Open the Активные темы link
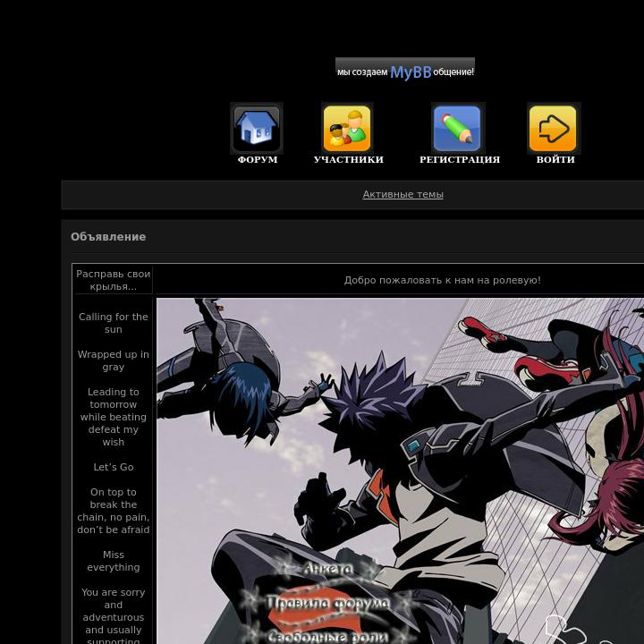 402,194
